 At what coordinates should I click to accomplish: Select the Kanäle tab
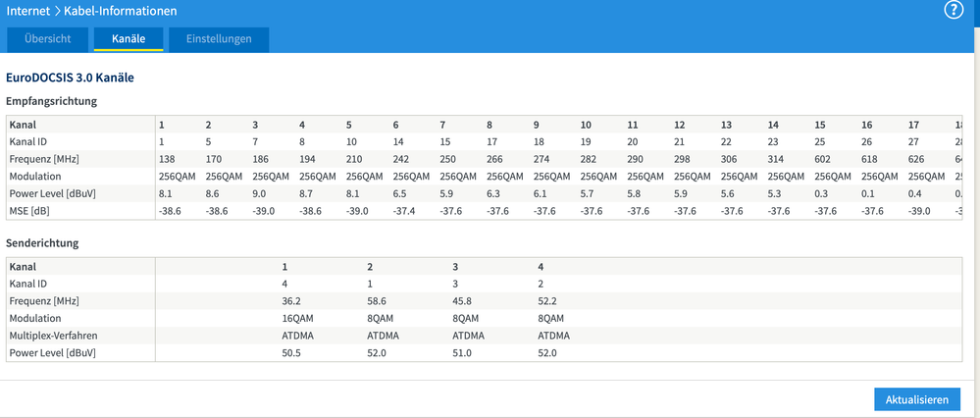[x=129, y=39]
